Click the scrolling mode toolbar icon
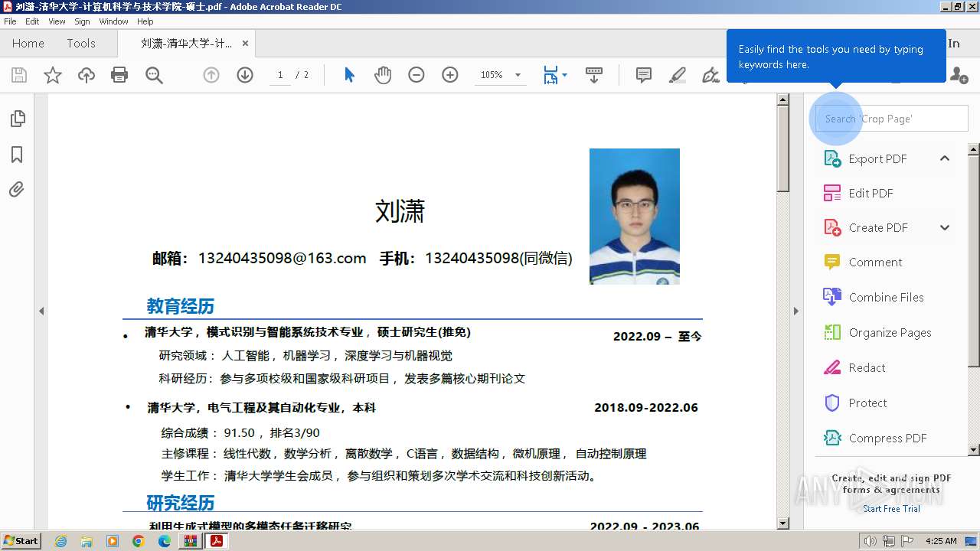Screen dimensions: 980x551 click(594, 75)
